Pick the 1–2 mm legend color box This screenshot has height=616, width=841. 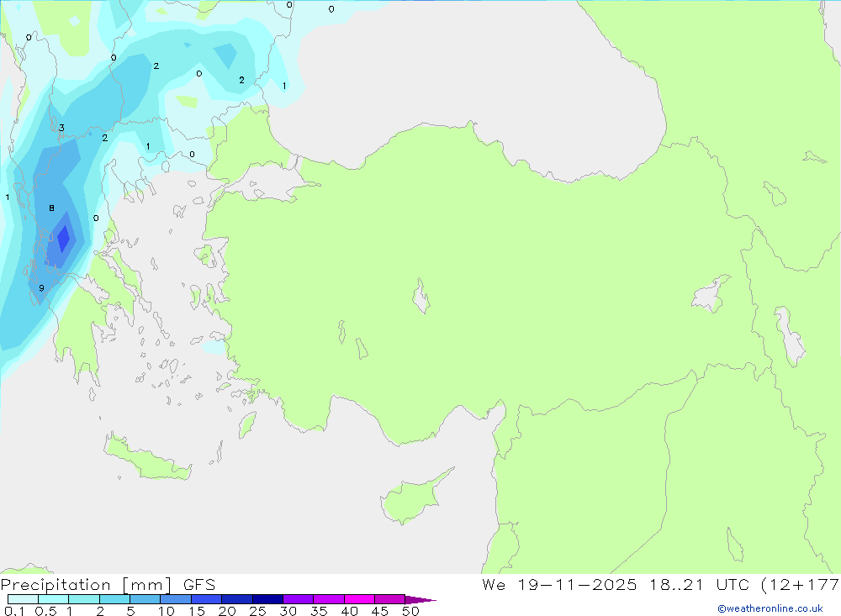tap(83, 599)
